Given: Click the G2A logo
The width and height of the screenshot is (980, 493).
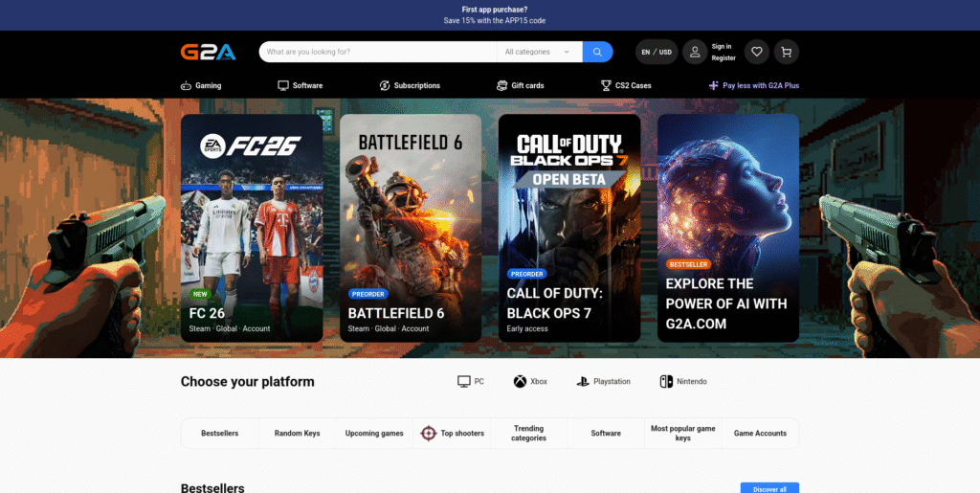Looking at the screenshot, I should (208, 52).
